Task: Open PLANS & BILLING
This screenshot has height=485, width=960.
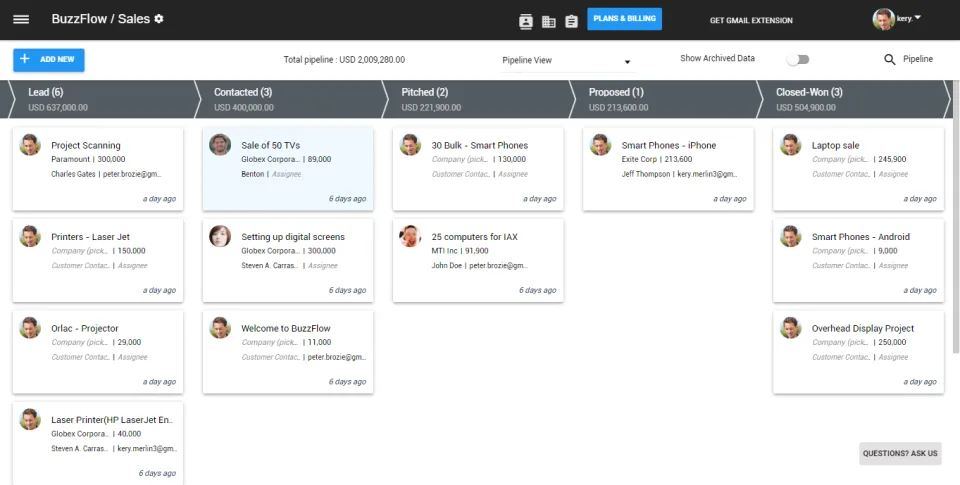Action: click(x=624, y=19)
